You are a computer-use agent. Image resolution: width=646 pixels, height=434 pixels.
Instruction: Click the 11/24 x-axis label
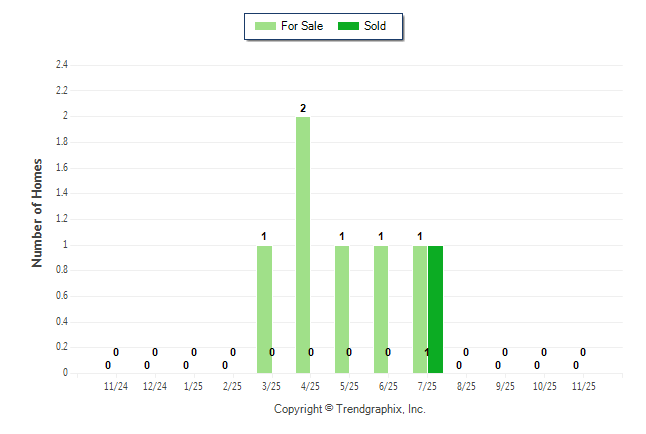click(x=116, y=385)
